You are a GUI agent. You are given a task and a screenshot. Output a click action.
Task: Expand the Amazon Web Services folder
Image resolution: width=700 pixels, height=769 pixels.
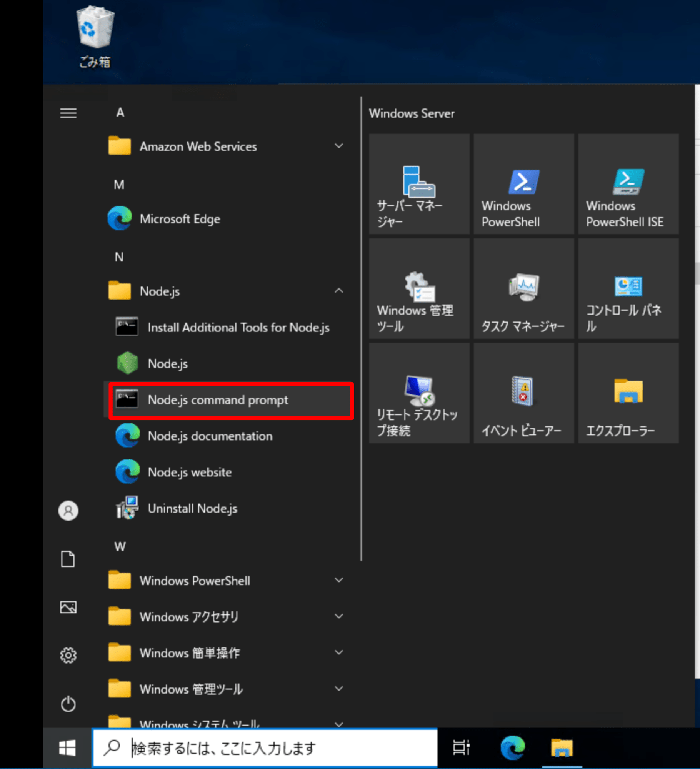pos(228,146)
